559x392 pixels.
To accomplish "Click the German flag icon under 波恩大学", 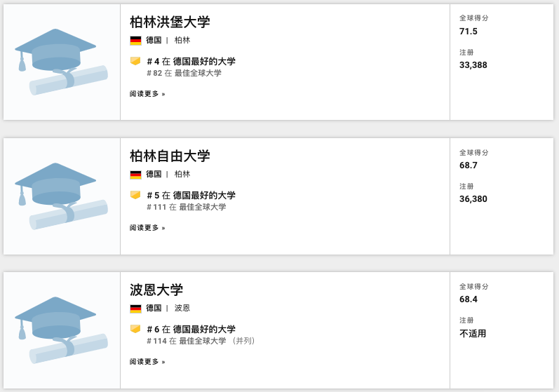I will tap(135, 309).
